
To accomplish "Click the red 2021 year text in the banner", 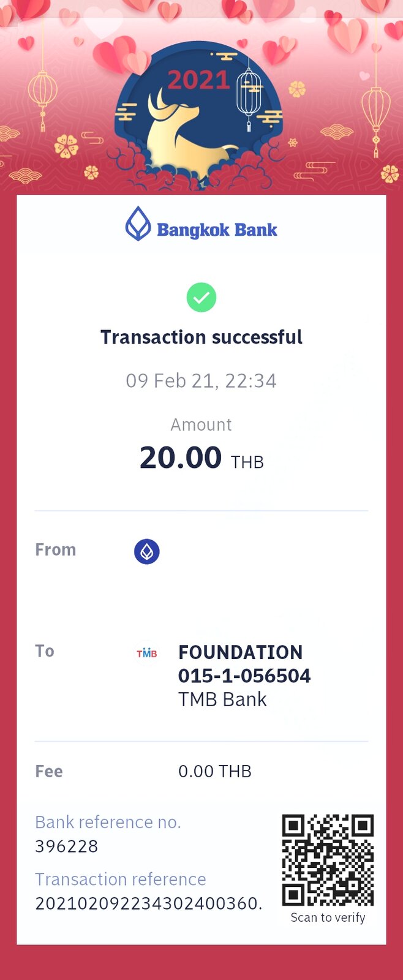I will (198, 80).
